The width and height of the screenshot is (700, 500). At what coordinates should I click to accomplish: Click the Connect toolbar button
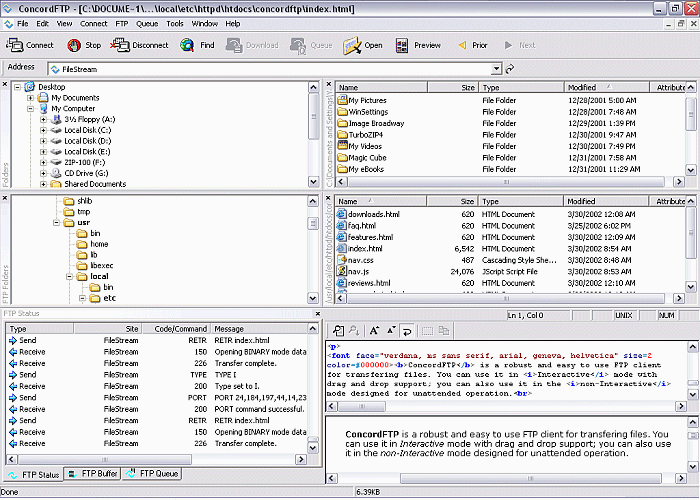click(x=30, y=45)
